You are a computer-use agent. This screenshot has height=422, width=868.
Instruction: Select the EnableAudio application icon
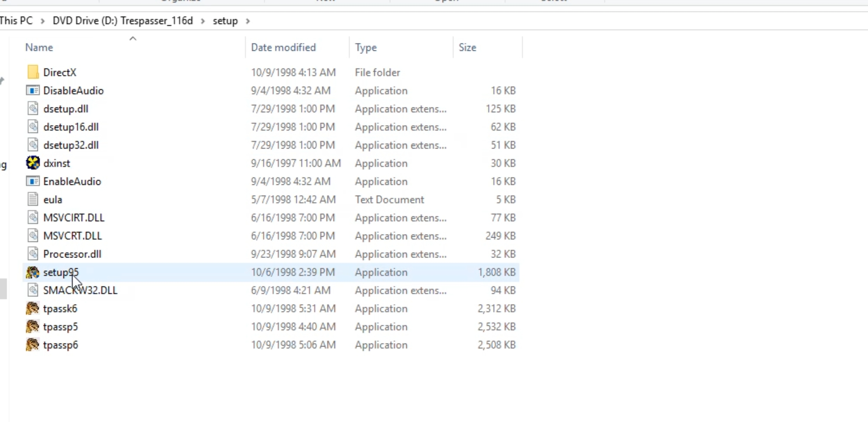pyautogui.click(x=33, y=181)
